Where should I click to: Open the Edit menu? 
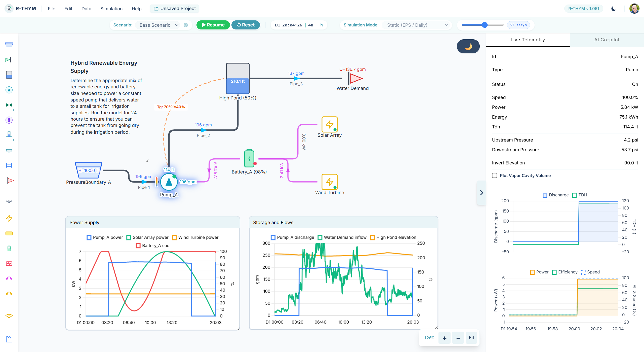(x=68, y=9)
